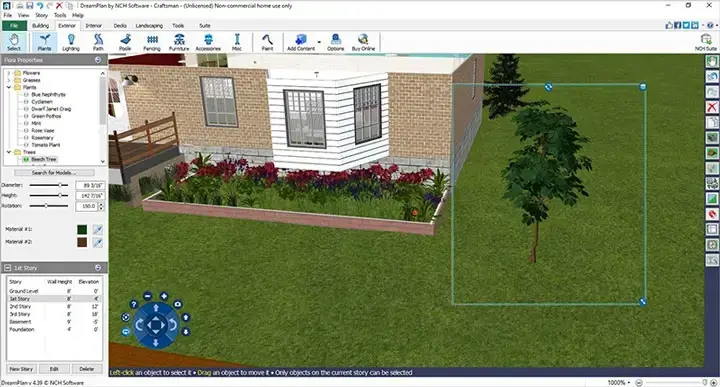Click the red X delete icon in title bar
The height and width of the screenshot is (387, 720).
[59, 6]
